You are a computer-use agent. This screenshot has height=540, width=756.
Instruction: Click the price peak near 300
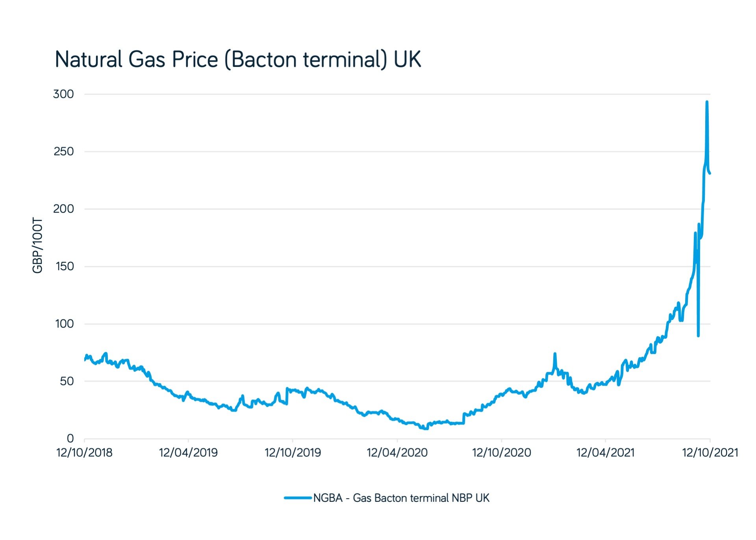coord(707,102)
